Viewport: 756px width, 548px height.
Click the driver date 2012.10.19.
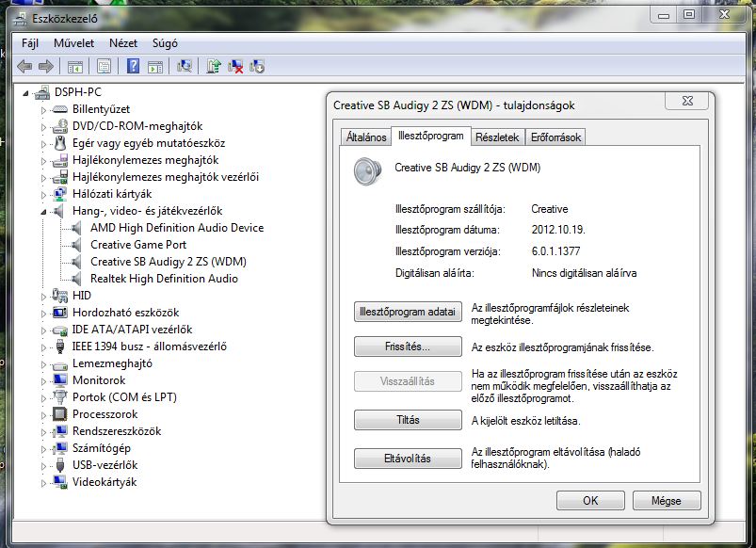point(558,230)
